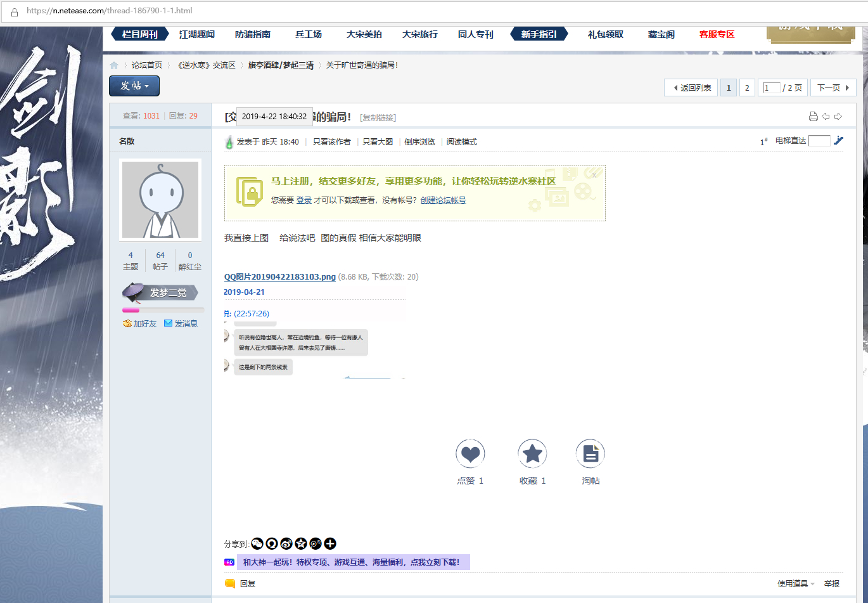Open the red 客服专区 navigation item
Viewport: 868px width, 603px height.
pyautogui.click(x=717, y=34)
